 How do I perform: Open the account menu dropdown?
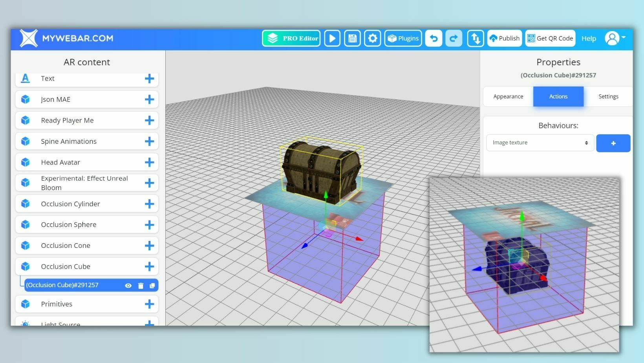615,38
